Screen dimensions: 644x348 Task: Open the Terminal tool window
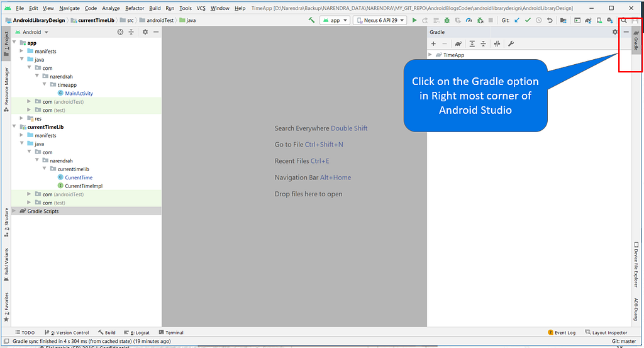[x=171, y=332]
